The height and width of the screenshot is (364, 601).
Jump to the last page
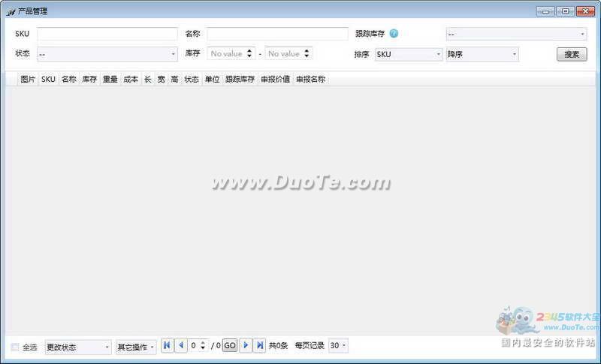pyautogui.click(x=260, y=345)
